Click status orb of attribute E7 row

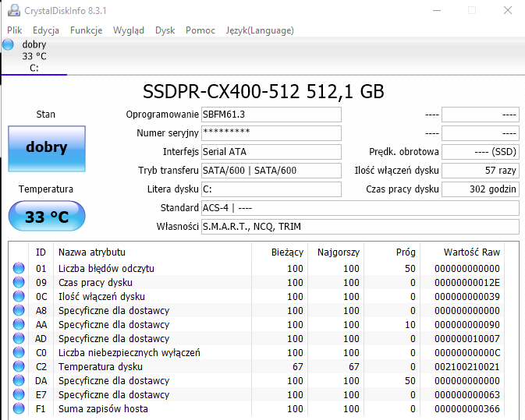coord(19,394)
